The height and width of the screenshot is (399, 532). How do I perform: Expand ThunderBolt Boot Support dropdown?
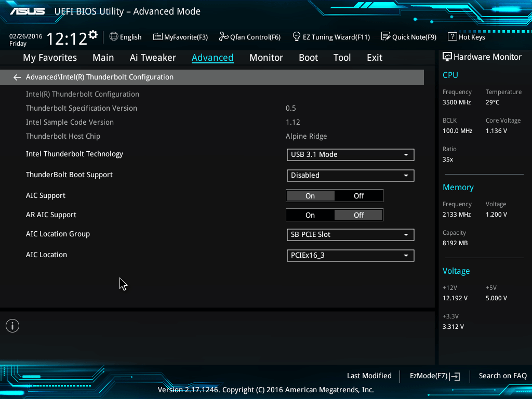pos(350,175)
